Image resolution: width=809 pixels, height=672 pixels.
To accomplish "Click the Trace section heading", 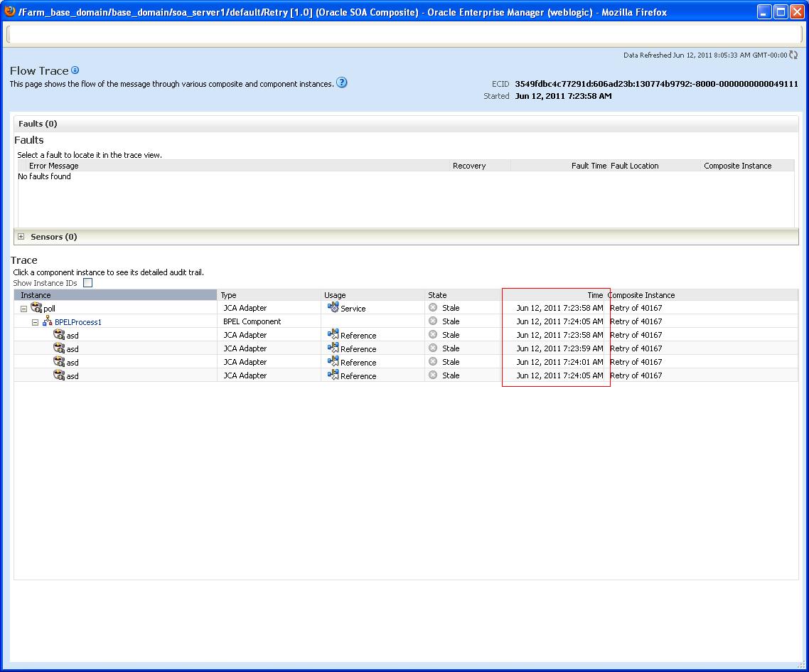I will tap(23, 260).
